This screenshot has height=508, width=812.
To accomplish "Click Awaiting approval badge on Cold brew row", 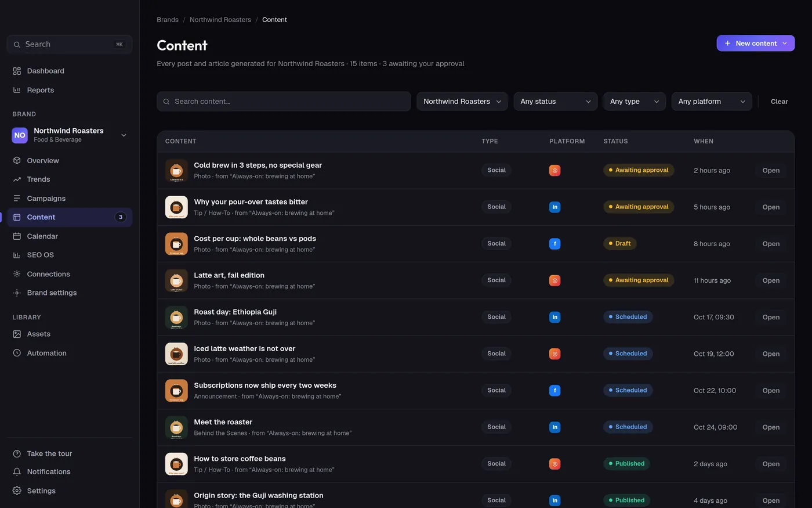I will click(x=639, y=170).
